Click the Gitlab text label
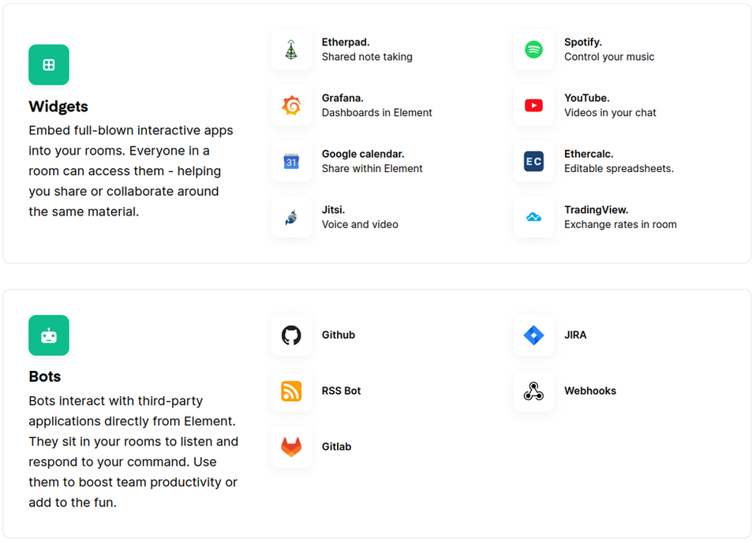The image size is (756, 543). click(336, 447)
